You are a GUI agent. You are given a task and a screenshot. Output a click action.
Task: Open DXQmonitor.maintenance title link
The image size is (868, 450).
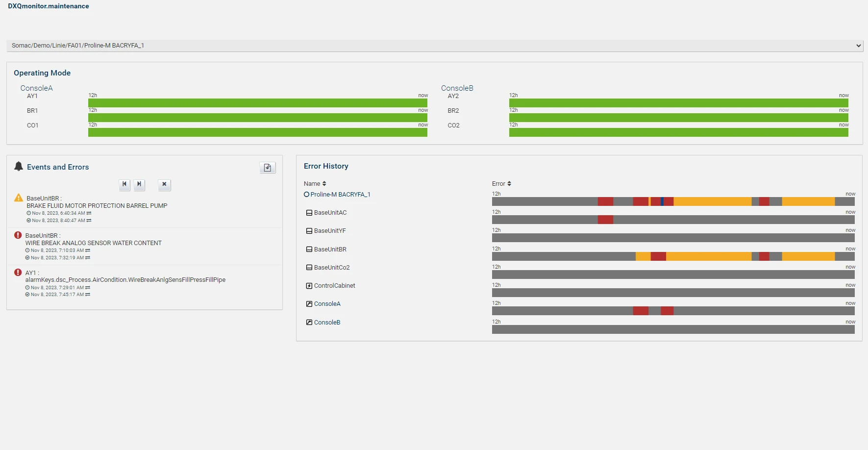[x=49, y=6]
